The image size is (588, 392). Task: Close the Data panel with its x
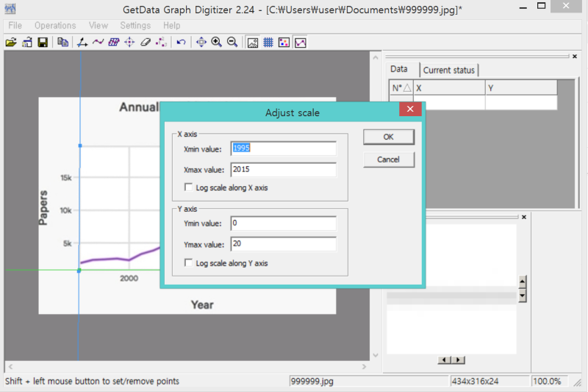pyautogui.click(x=575, y=57)
